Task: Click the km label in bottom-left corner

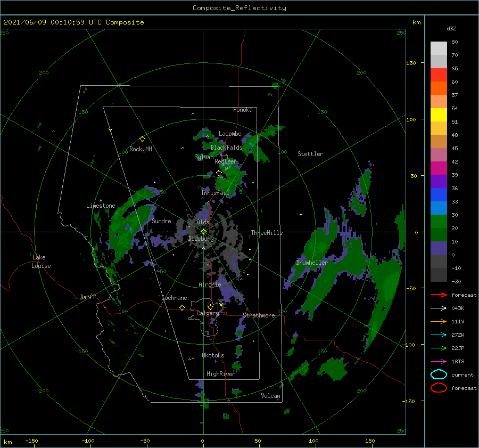Action: point(8,442)
